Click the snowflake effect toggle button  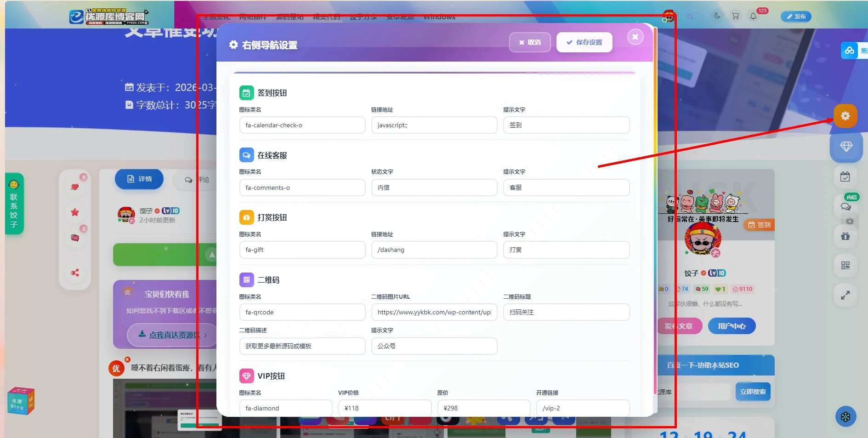[x=845, y=416]
